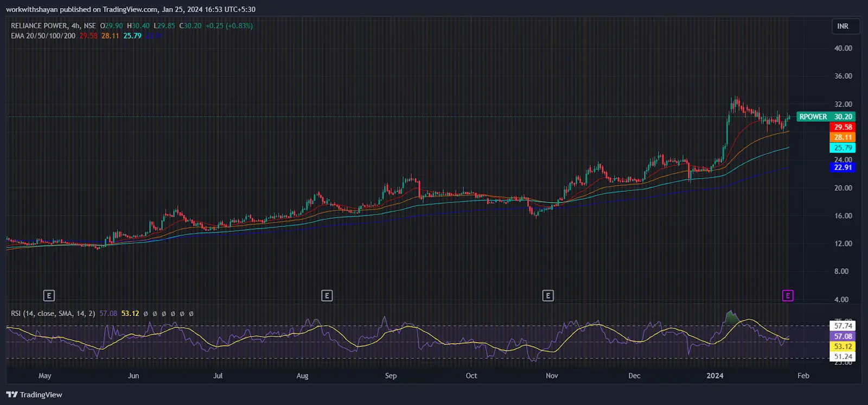Click the Jun label on time axis

[x=133, y=376]
